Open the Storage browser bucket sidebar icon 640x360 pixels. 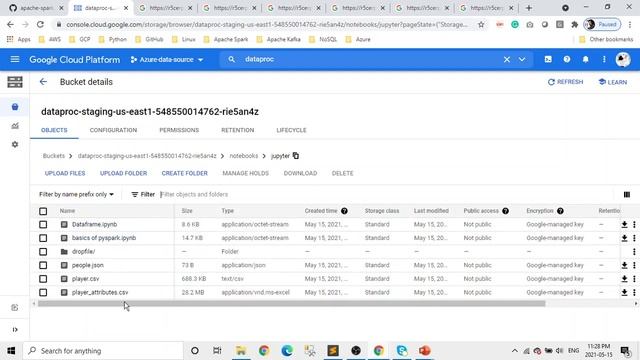[x=15, y=107]
